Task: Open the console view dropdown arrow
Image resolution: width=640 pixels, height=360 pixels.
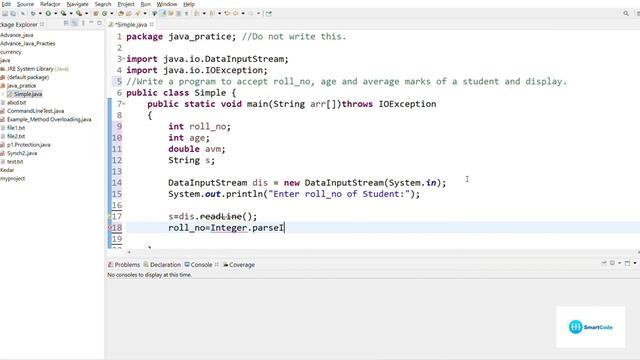Action: pyautogui.click(x=635, y=263)
